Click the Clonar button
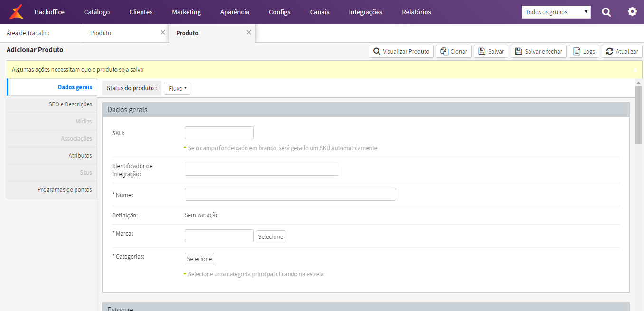The image size is (644, 311). [x=454, y=51]
